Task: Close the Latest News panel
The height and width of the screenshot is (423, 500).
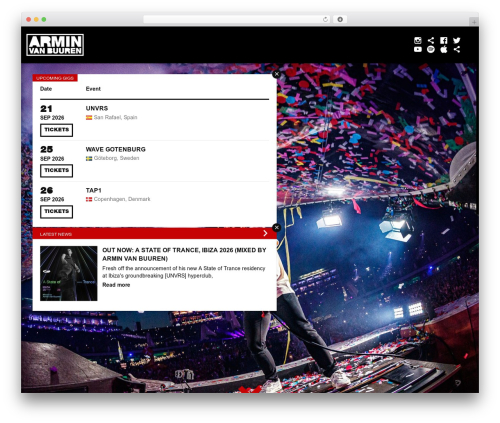Action: pos(276,227)
